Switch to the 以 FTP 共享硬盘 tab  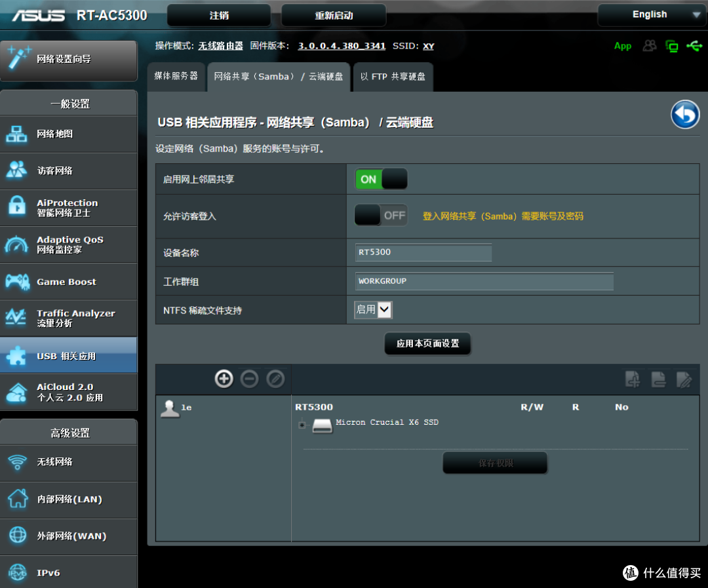tap(393, 76)
